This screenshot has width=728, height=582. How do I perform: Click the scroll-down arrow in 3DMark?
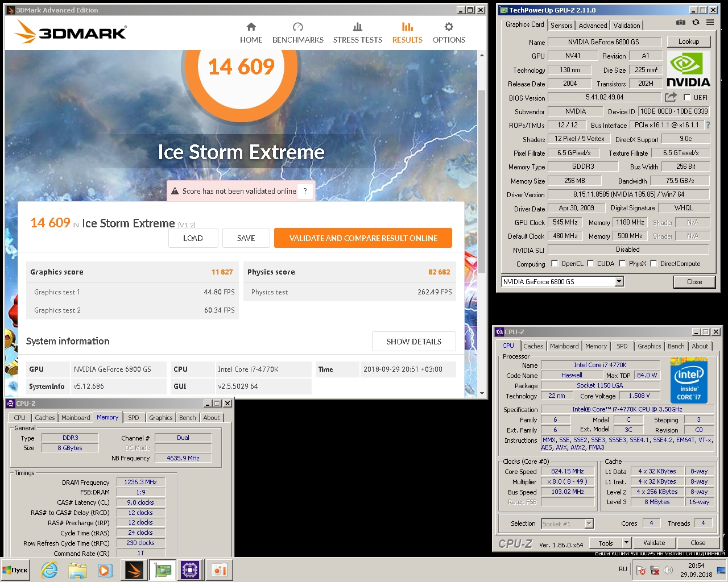(482, 393)
